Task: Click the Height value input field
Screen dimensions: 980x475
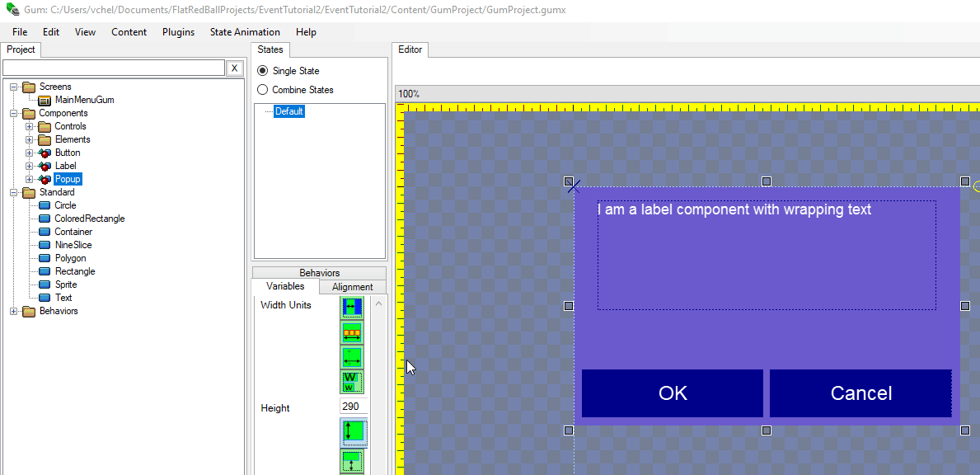Action: (x=354, y=407)
